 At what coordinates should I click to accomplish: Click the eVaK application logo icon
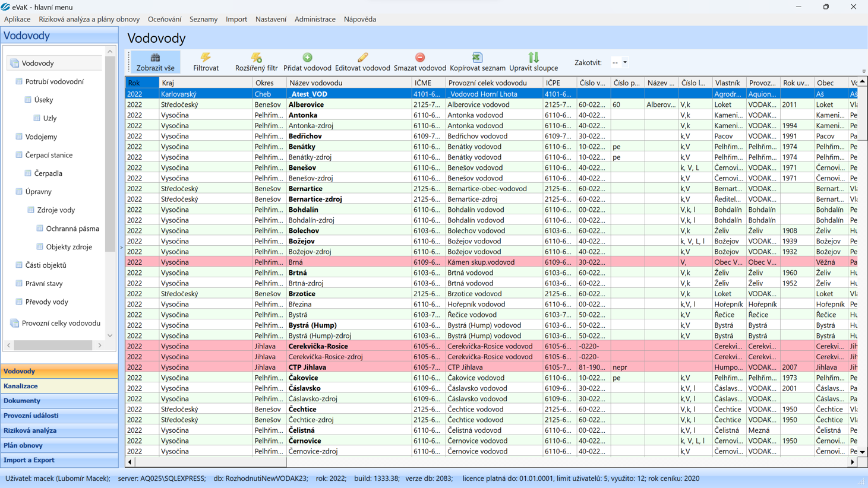point(5,7)
